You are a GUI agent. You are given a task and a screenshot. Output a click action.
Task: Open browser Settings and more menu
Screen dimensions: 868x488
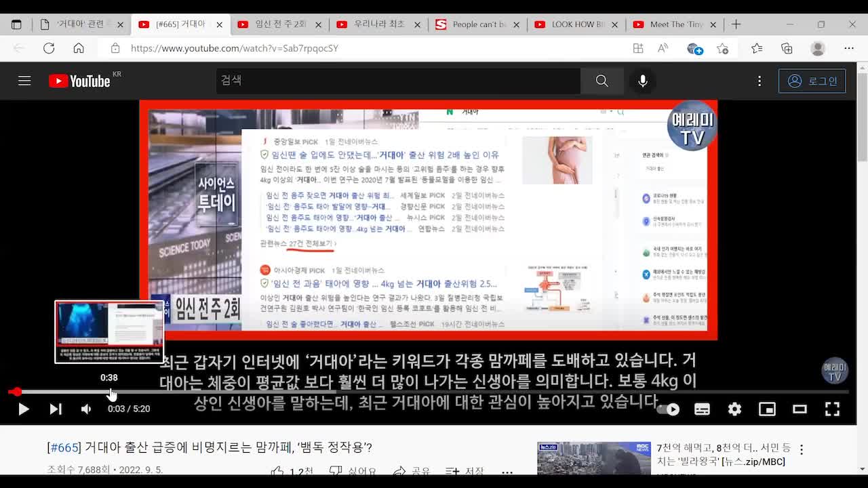(849, 48)
